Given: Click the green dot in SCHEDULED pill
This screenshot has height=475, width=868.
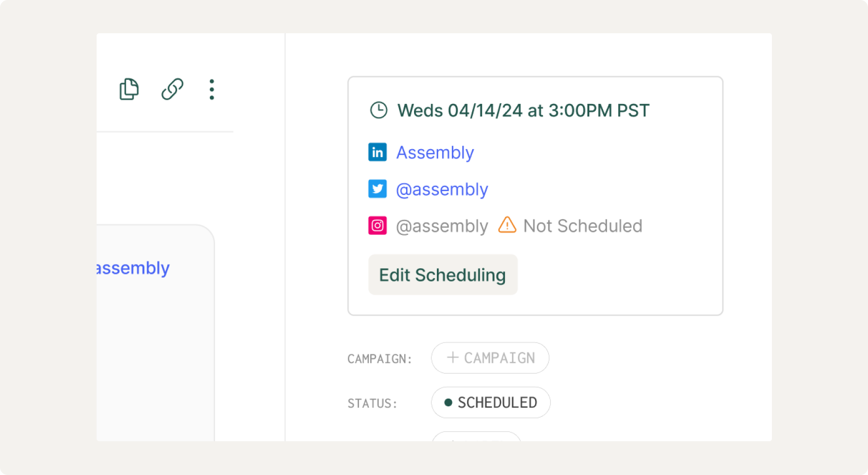Looking at the screenshot, I should coord(448,402).
